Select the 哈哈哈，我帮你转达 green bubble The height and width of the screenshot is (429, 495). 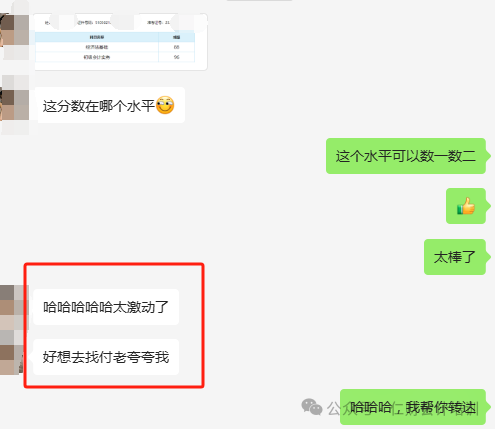click(x=413, y=407)
